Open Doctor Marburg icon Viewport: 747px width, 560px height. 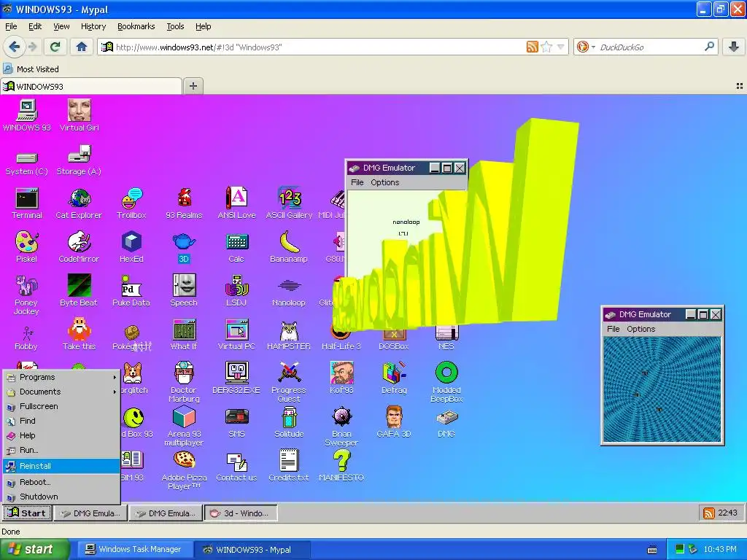pos(184,382)
